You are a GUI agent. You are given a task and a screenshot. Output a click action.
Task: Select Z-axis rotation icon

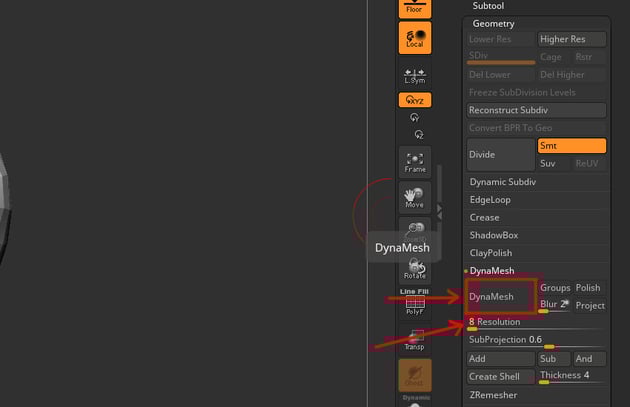pyautogui.click(x=419, y=134)
